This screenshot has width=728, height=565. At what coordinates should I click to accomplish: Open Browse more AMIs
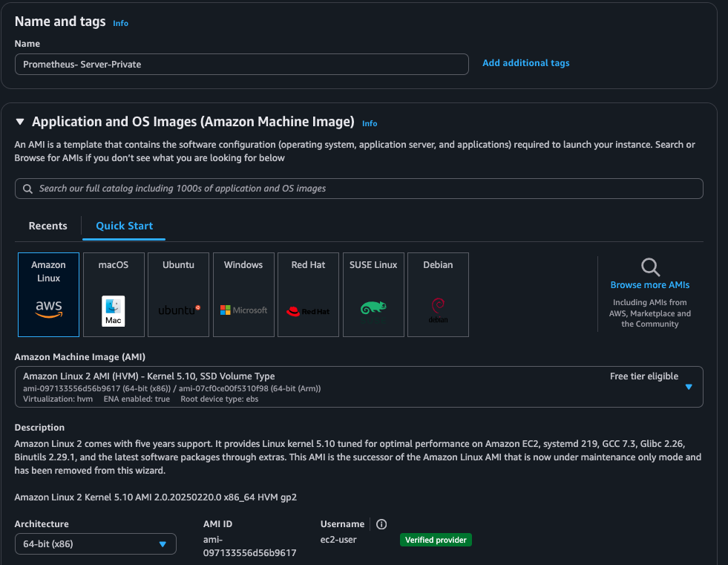[649, 284]
